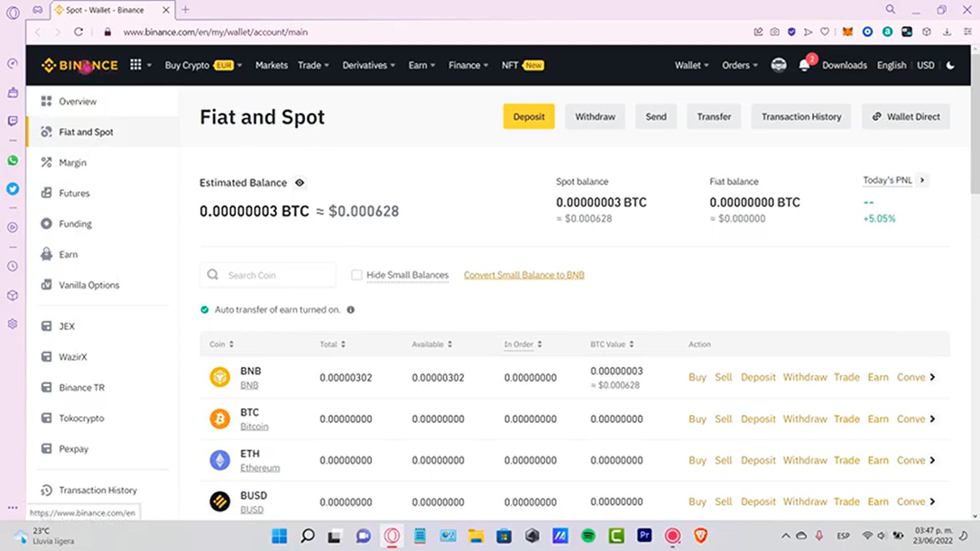Toggle dark mode moon icon

pyautogui.click(x=950, y=65)
